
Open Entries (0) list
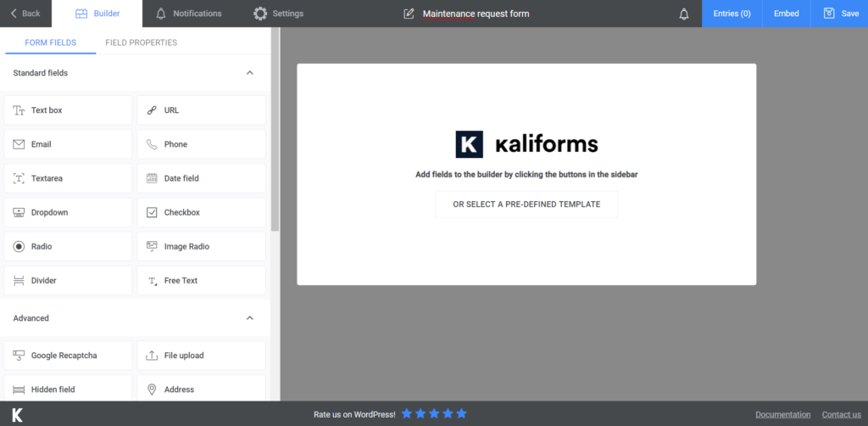pyautogui.click(x=732, y=14)
